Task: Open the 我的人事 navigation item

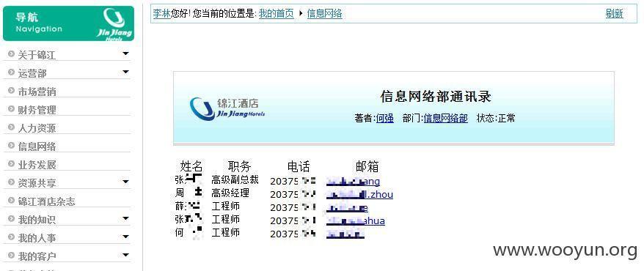Action: [37, 238]
